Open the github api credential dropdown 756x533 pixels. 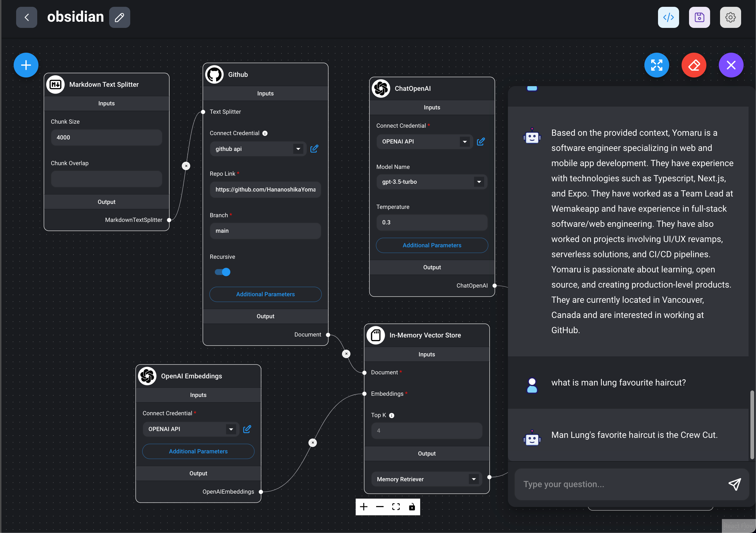tap(298, 149)
